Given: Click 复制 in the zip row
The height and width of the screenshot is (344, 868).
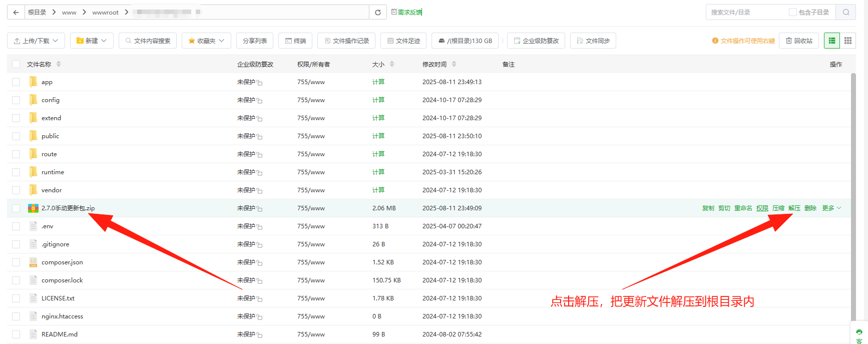Looking at the screenshot, I should point(708,208).
